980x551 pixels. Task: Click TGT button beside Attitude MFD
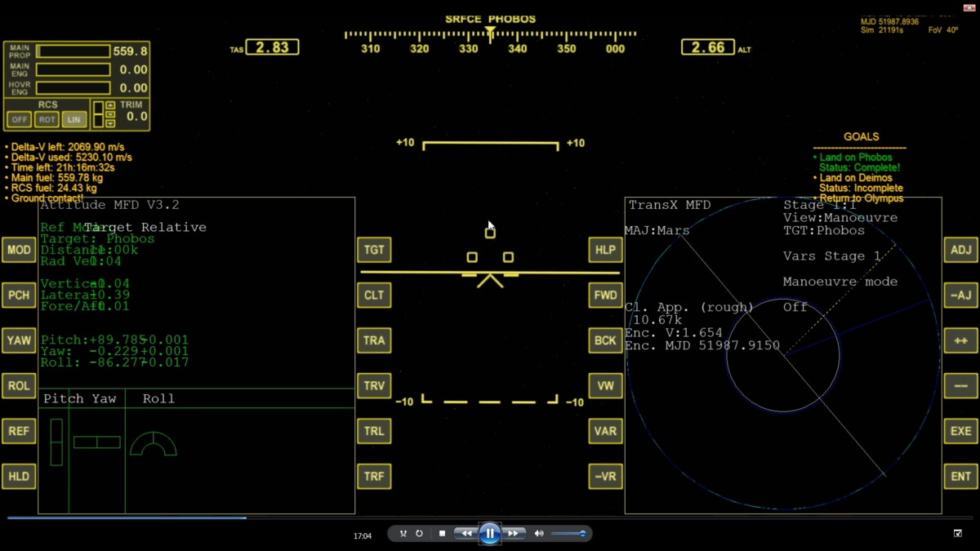tap(374, 250)
